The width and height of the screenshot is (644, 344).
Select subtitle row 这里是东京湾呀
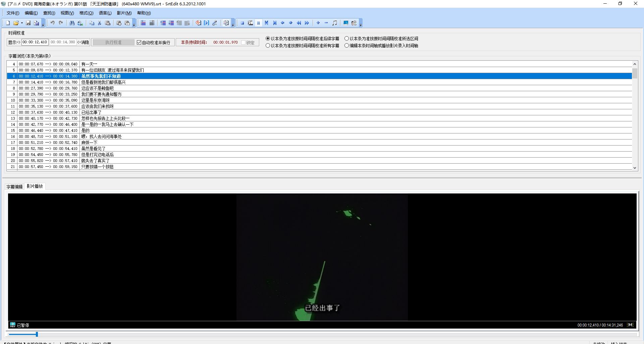(x=319, y=100)
